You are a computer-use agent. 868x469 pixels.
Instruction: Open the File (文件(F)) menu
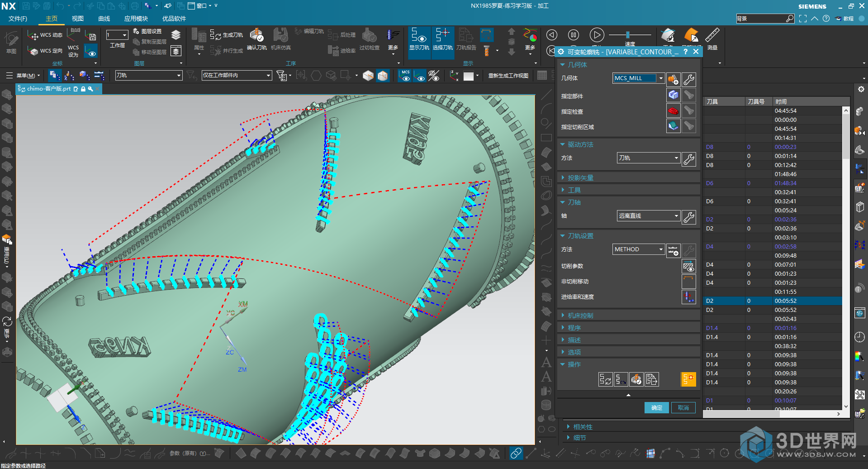(18, 19)
